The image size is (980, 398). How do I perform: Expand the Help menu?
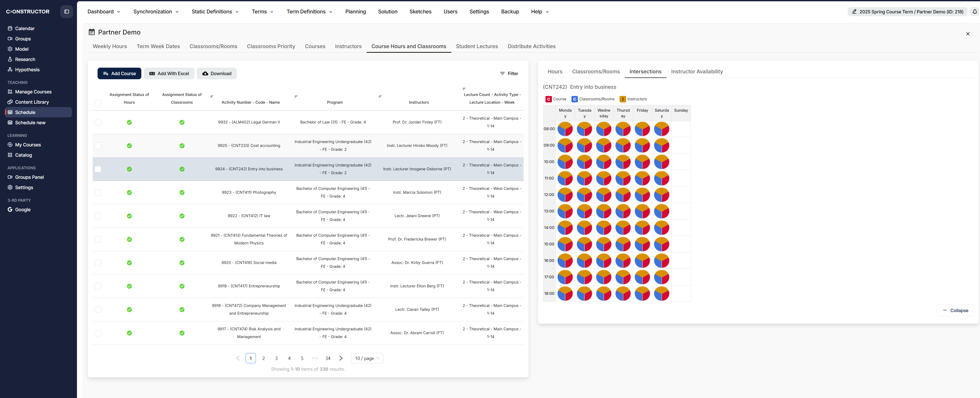point(540,11)
